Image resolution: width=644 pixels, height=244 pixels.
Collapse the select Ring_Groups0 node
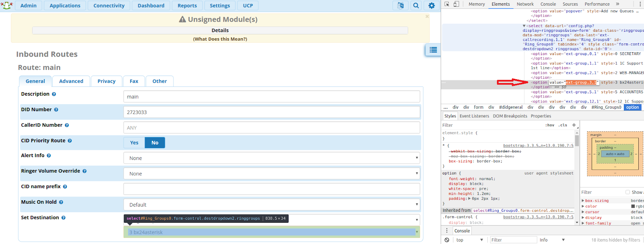pos(524,26)
